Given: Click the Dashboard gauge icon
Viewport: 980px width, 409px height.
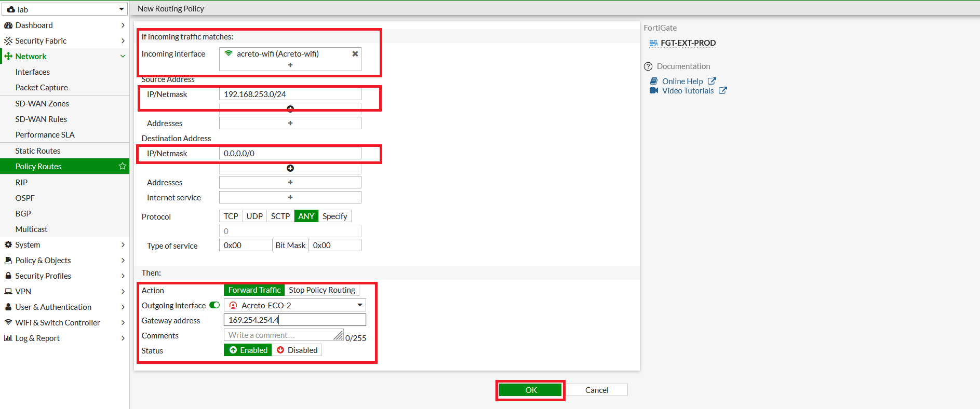Looking at the screenshot, I should (x=8, y=25).
